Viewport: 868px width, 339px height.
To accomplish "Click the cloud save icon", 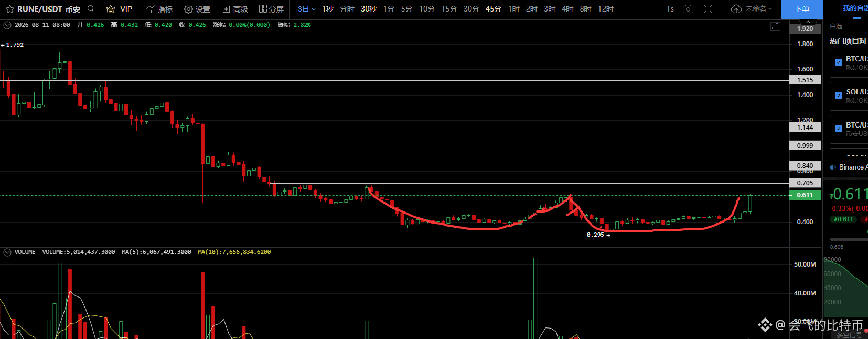I will [736, 9].
